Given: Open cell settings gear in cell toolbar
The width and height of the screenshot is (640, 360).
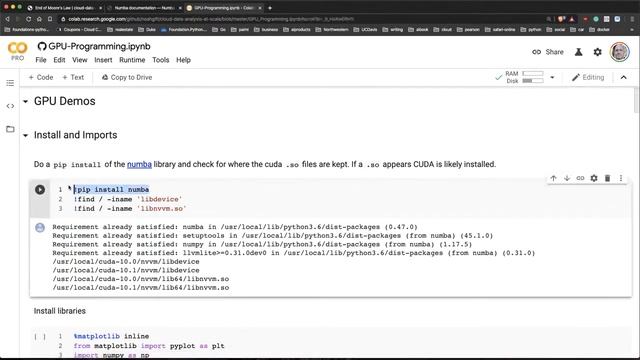Looking at the screenshot, I should coord(594,178).
